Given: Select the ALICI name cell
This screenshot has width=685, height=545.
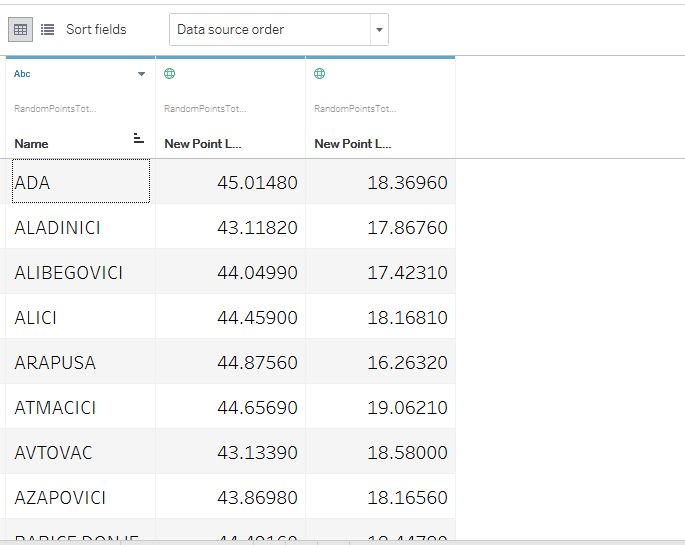Looking at the screenshot, I should (81, 317).
